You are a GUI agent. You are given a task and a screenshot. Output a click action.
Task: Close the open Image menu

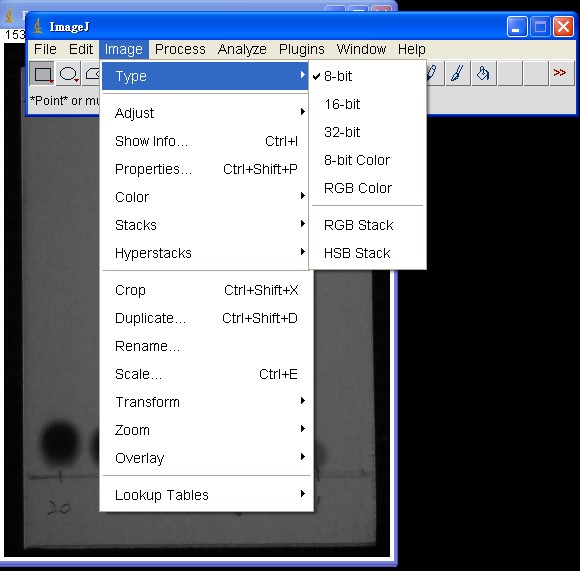[x=124, y=49]
